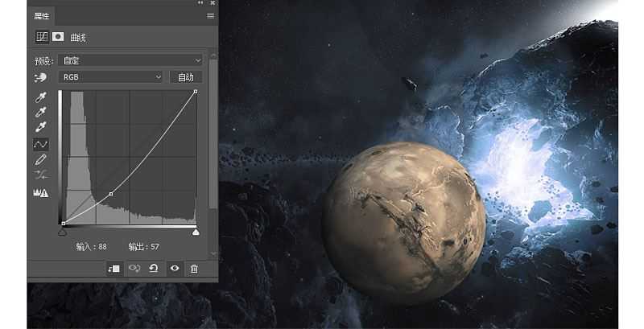The width and height of the screenshot is (644, 329).
Task: Select the white point eyedropper
Action: click(40, 127)
